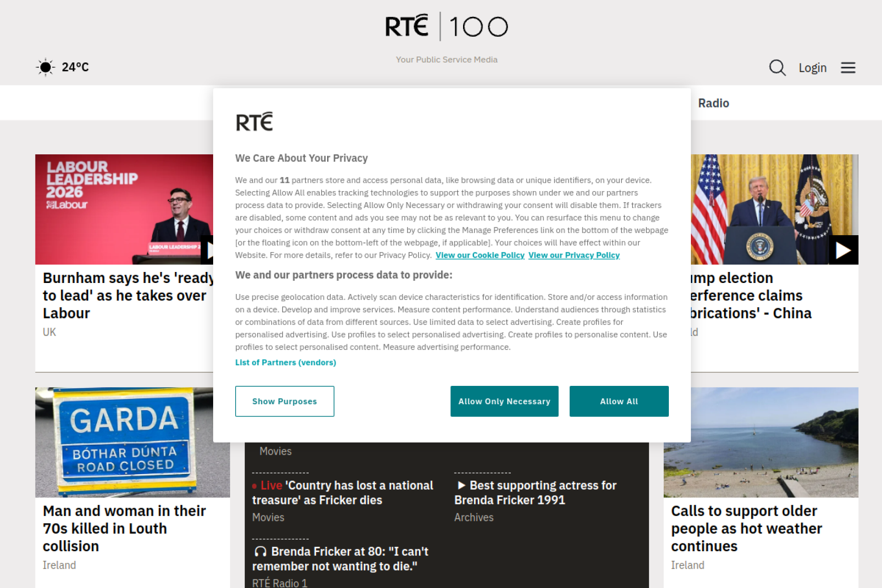Click the RTÉ 100 header logo

447,26
